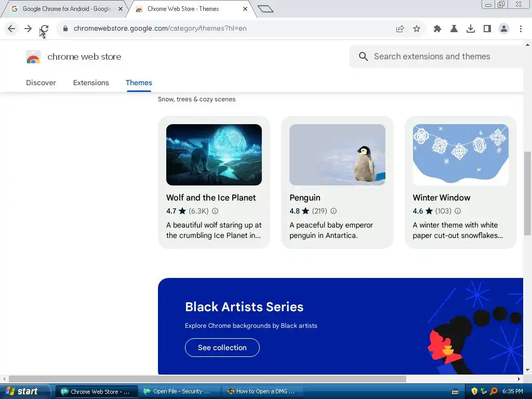The image size is (532, 399).
Task: Click the horizontal scrollbar thumb
Action: (207, 379)
